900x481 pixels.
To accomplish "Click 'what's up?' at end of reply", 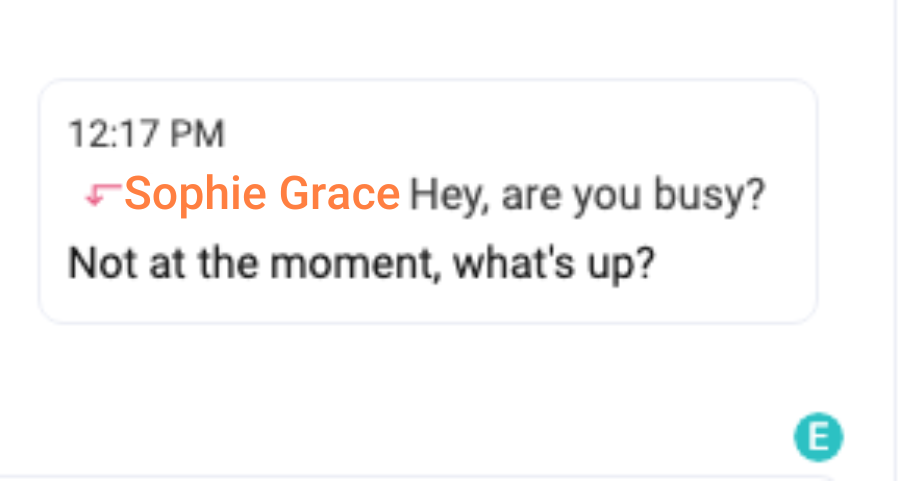I will 554,265.
